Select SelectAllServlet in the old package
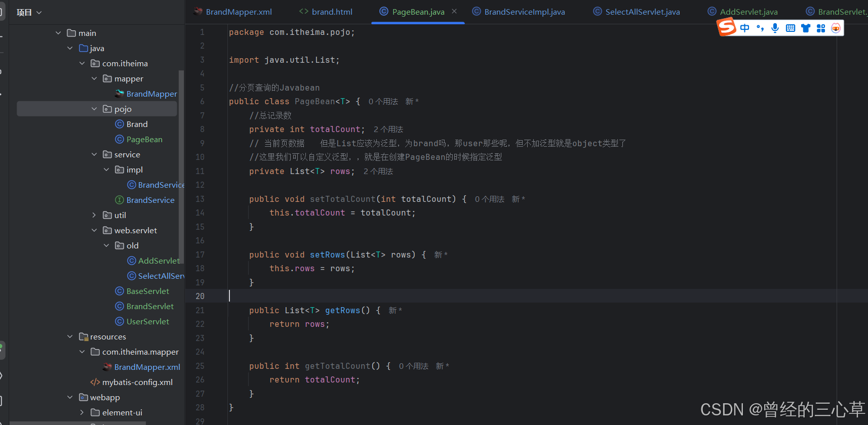 click(x=161, y=276)
